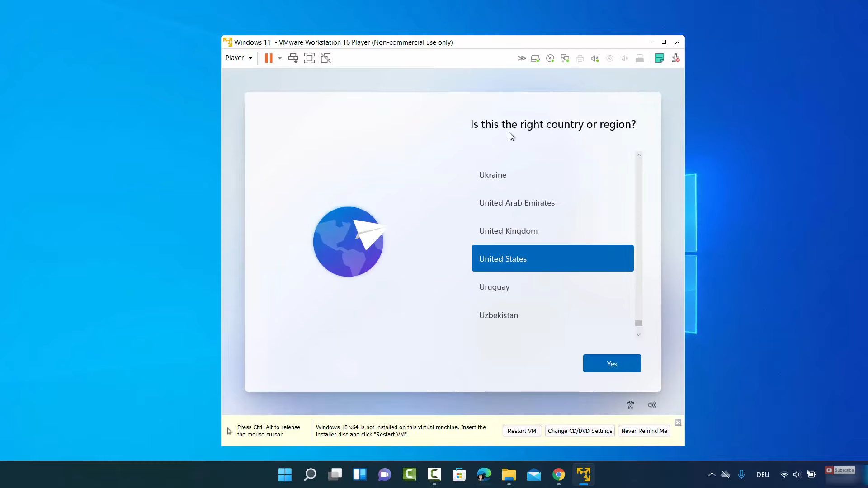The width and height of the screenshot is (868, 488).
Task: Click the Yes button
Action: coord(612,364)
